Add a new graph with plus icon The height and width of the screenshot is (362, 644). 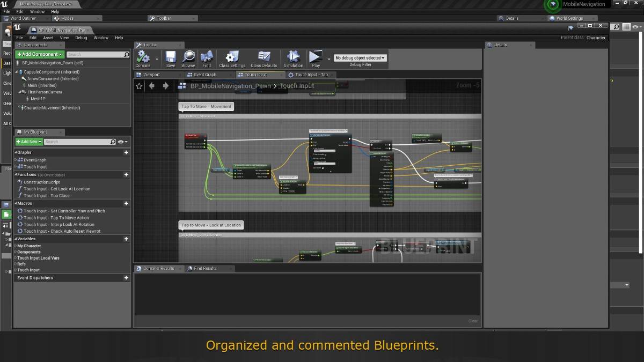pyautogui.click(x=126, y=152)
